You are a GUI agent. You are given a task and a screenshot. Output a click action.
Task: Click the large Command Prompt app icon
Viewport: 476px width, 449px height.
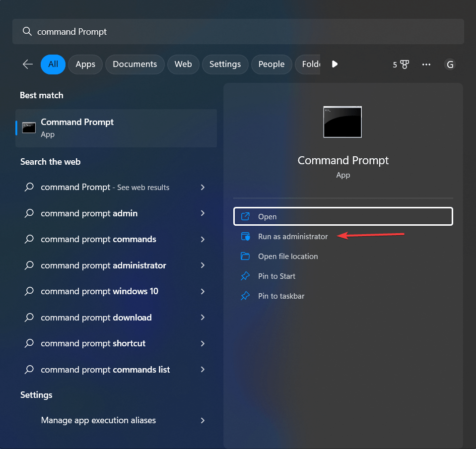tap(342, 122)
